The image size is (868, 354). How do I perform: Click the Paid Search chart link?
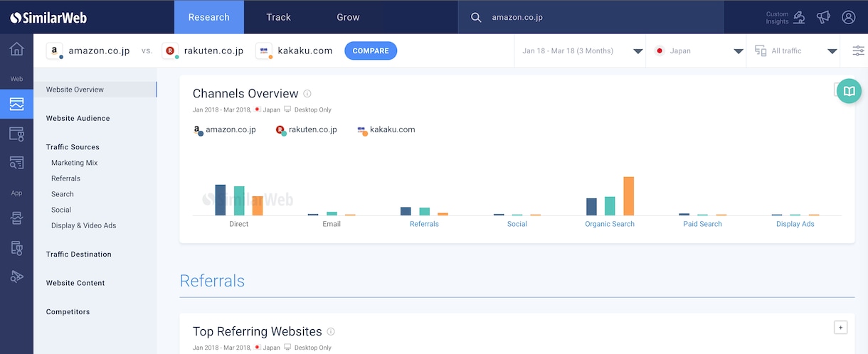[702, 224]
